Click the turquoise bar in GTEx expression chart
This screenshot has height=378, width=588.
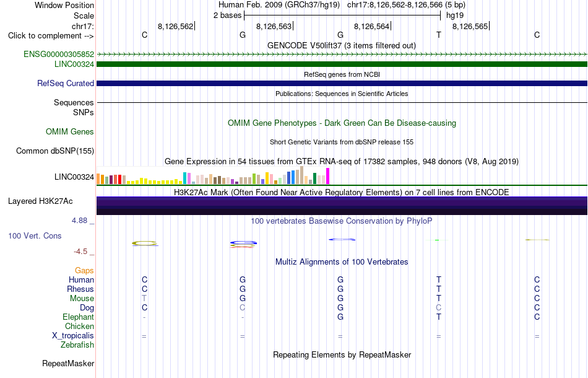(184, 178)
